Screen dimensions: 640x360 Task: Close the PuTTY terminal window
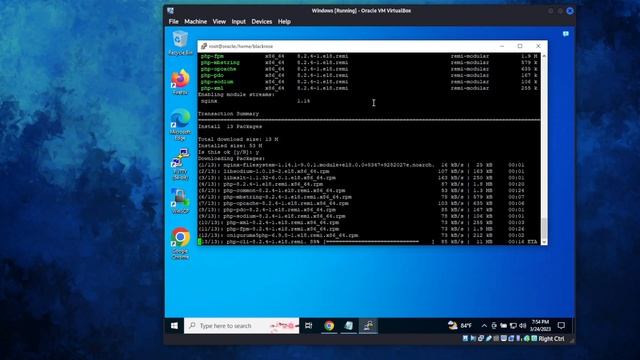pos(538,46)
